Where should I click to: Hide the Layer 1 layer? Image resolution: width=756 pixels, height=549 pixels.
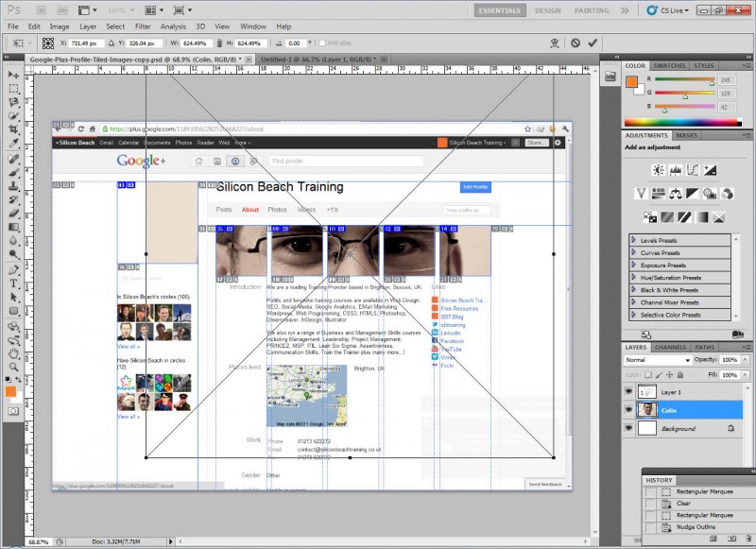click(x=628, y=392)
